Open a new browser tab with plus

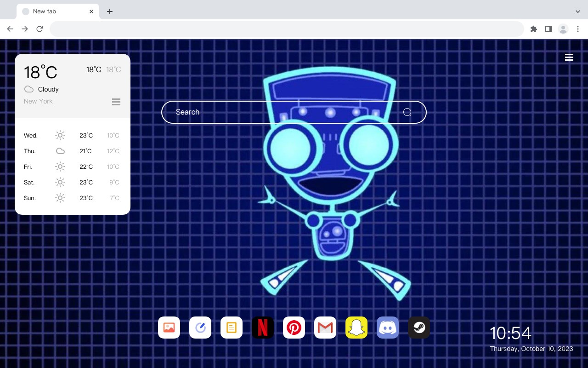click(109, 11)
